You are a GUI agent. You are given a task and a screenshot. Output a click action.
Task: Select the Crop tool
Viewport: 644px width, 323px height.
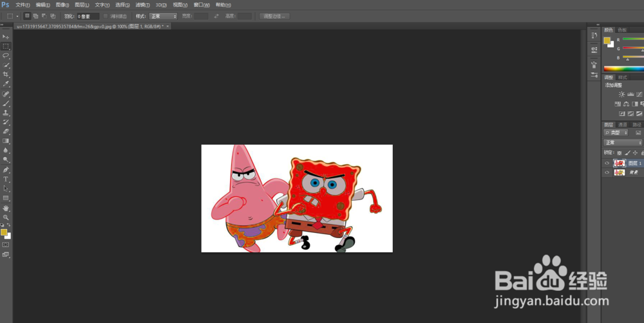6,75
